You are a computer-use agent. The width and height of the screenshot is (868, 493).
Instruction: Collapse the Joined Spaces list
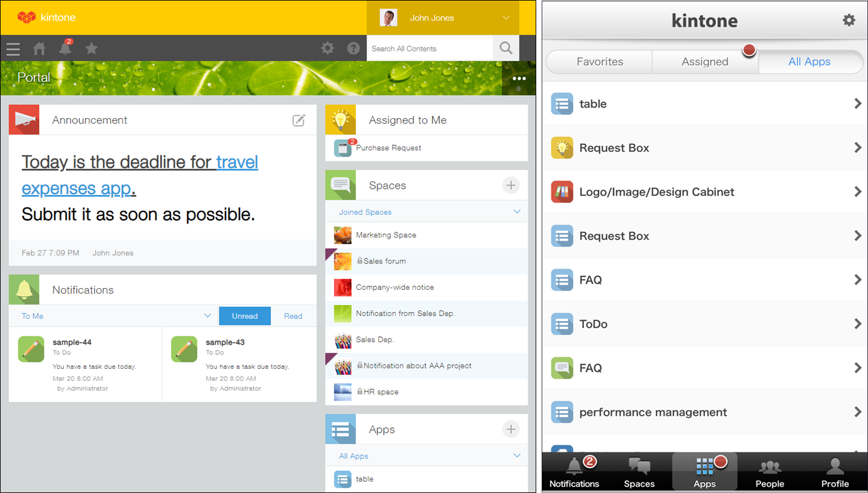517,211
